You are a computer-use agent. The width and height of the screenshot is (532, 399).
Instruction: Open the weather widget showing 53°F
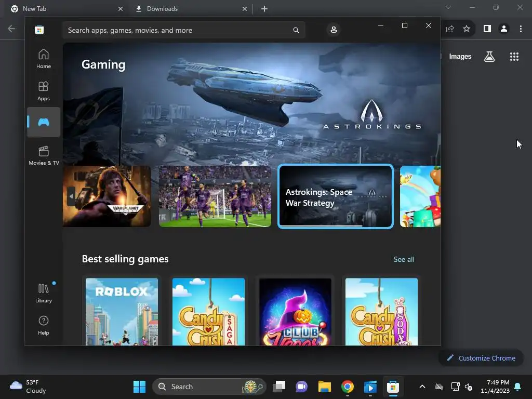pyautogui.click(x=28, y=387)
